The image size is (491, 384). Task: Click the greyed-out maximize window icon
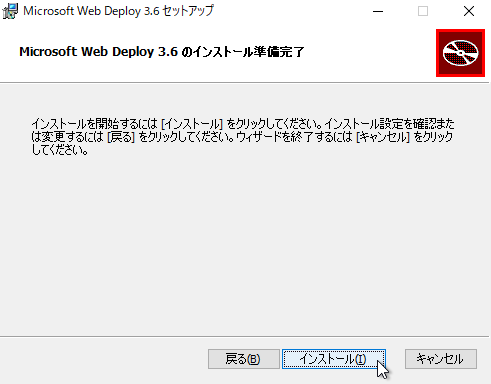click(423, 11)
